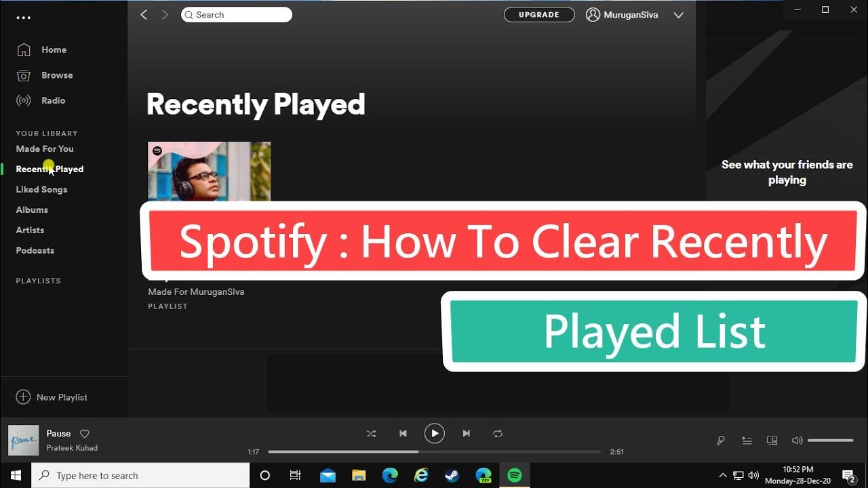
Task: Open Task View in taskbar
Action: click(296, 476)
